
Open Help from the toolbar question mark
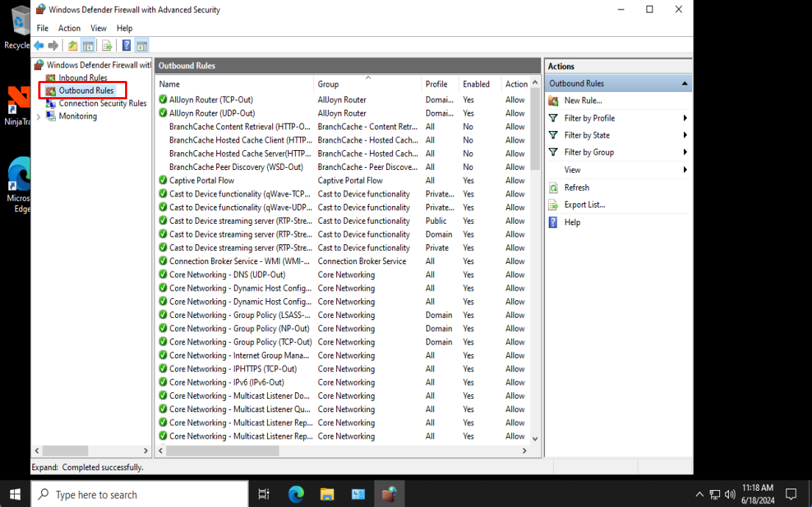point(127,46)
